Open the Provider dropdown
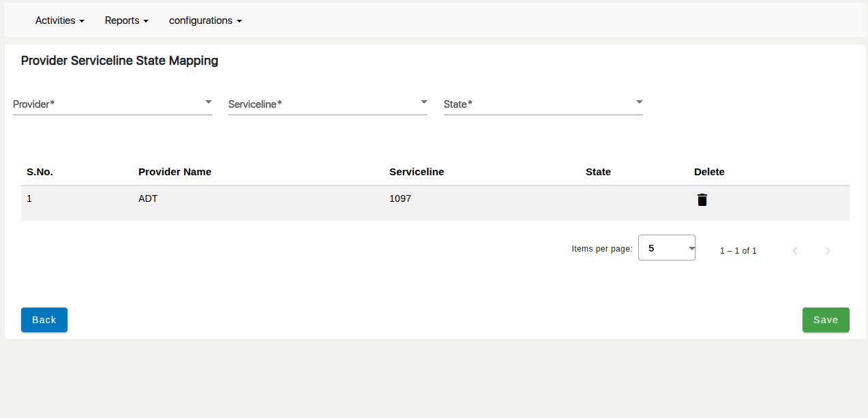868x418 pixels. point(113,104)
